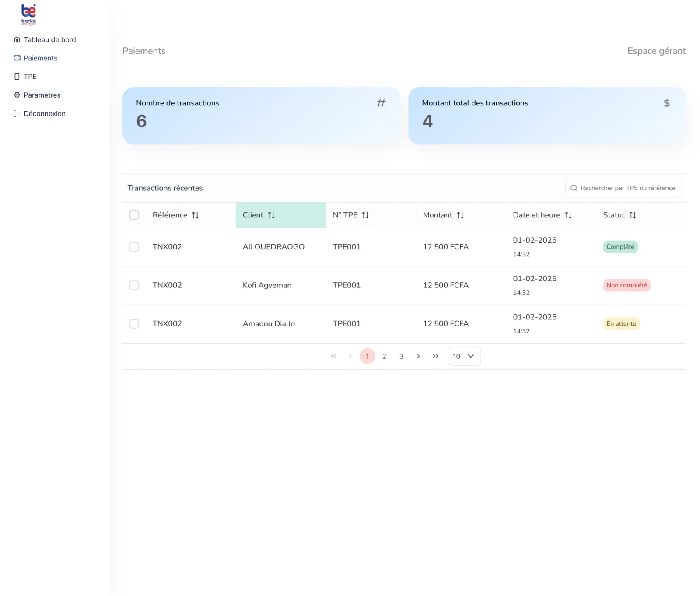The height and width of the screenshot is (596, 700).
Task: Click the Déconnexion logout icon
Action: (17, 113)
